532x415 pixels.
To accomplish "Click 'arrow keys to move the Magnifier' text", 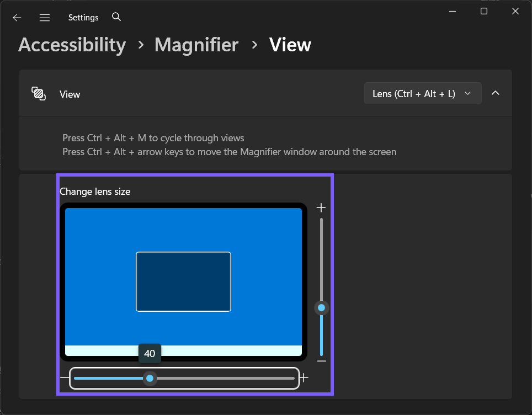I will (209, 152).
